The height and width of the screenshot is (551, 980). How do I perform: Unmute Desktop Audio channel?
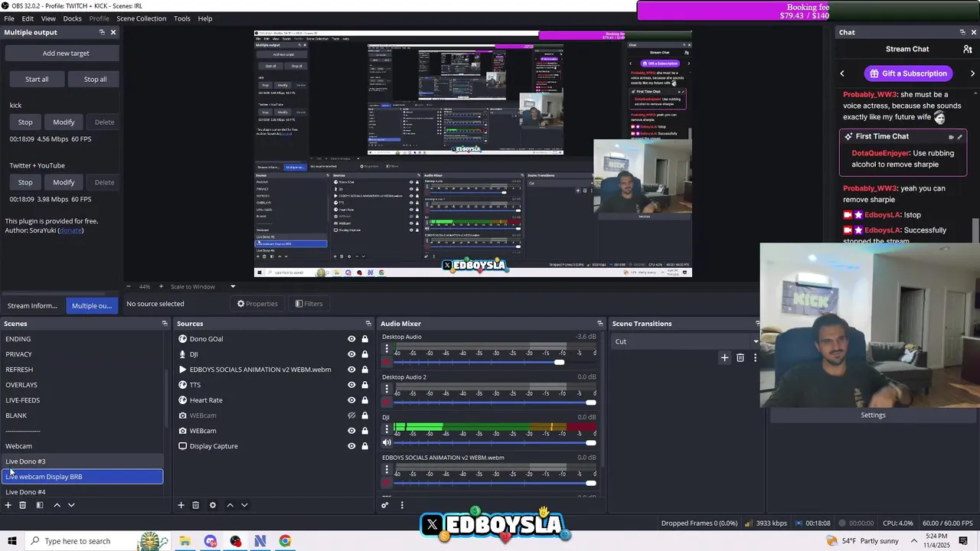pos(387,362)
